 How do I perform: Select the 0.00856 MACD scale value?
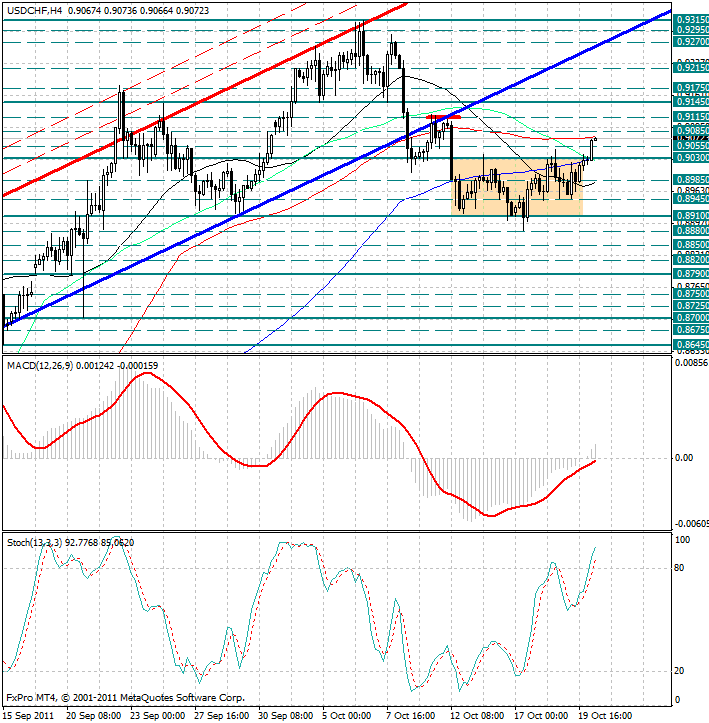point(691,363)
